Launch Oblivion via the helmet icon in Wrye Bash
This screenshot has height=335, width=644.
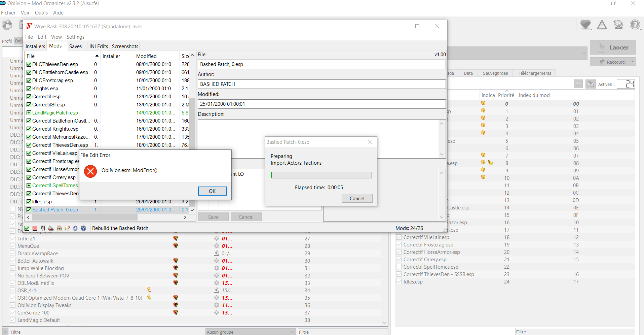(x=43, y=228)
